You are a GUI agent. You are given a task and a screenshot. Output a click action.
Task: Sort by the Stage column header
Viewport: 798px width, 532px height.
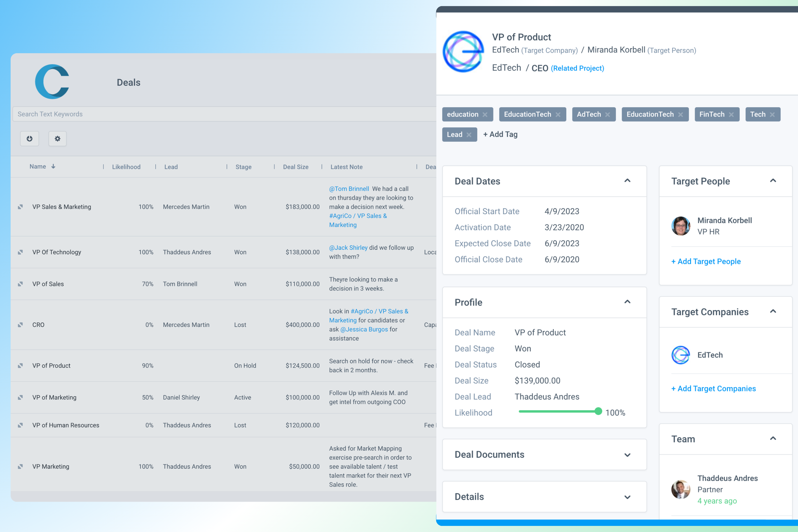coord(244,167)
